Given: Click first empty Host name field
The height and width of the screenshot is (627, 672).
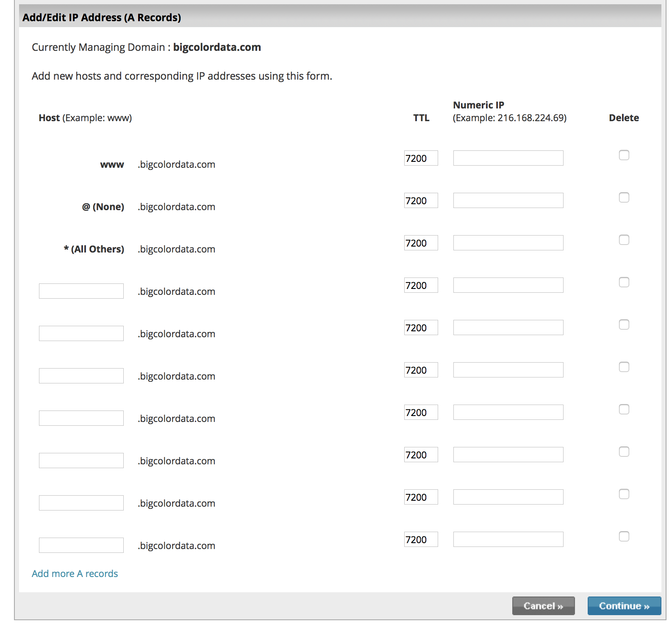Looking at the screenshot, I should point(81,291).
